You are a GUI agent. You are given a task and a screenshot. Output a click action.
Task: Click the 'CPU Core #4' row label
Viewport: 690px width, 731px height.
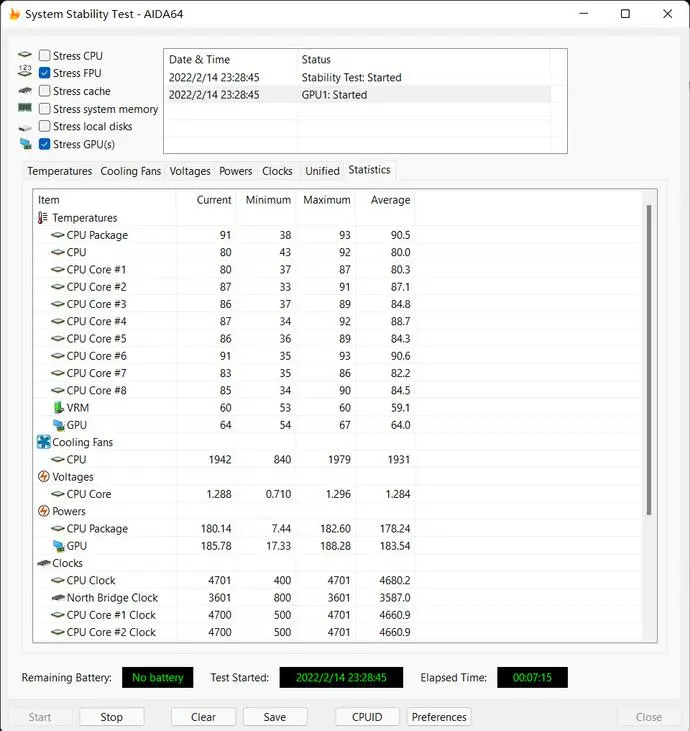(97, 322)
